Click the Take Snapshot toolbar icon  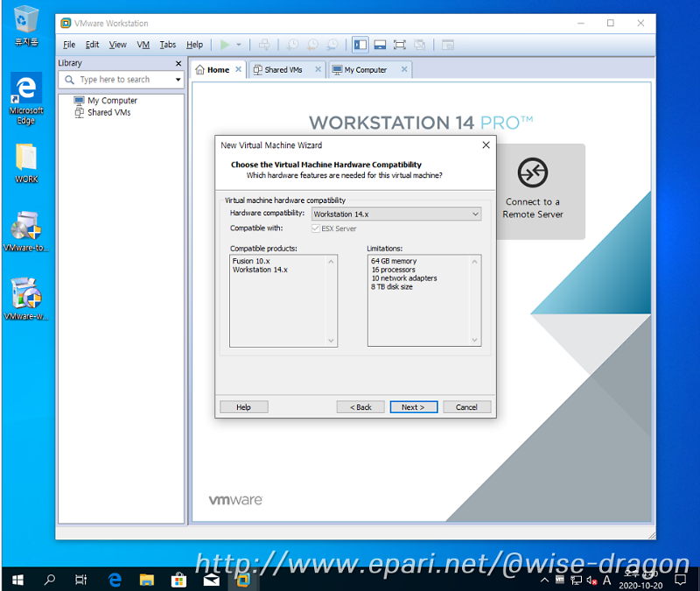292,45
